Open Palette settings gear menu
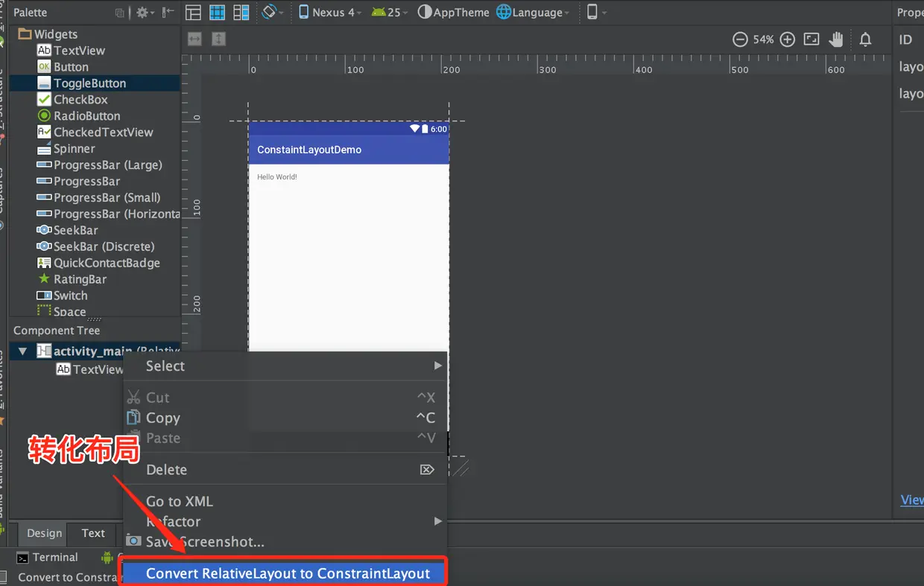Image resolution: width=924 pixels, height=586 pixels. point(145,13)
